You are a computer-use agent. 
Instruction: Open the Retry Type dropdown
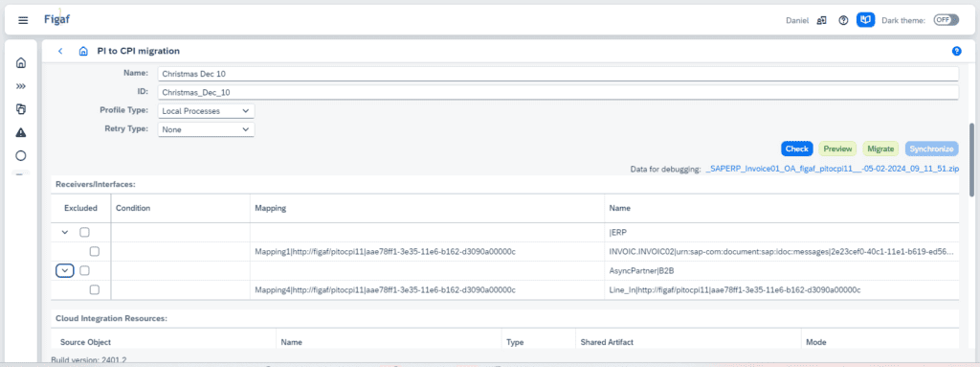206,129
